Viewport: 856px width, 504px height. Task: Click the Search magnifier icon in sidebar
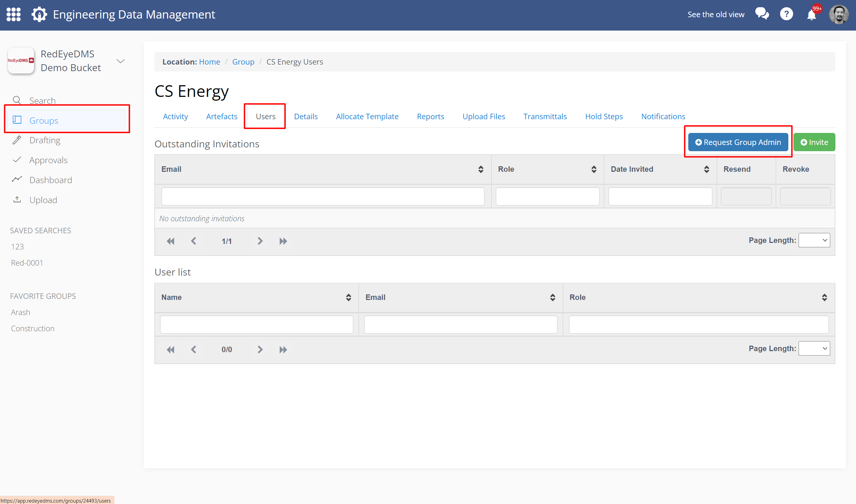pos(17,100)
